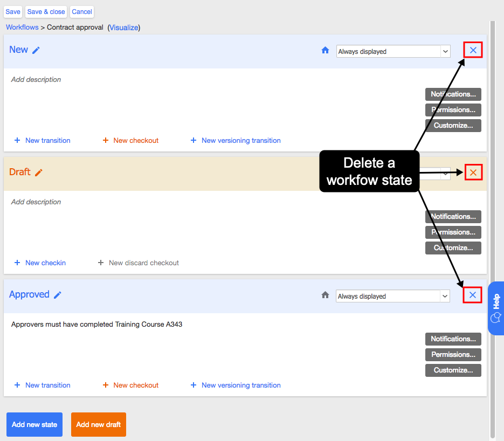Click the Add new state button
The image size is (504, 441).
coord(34,424)
